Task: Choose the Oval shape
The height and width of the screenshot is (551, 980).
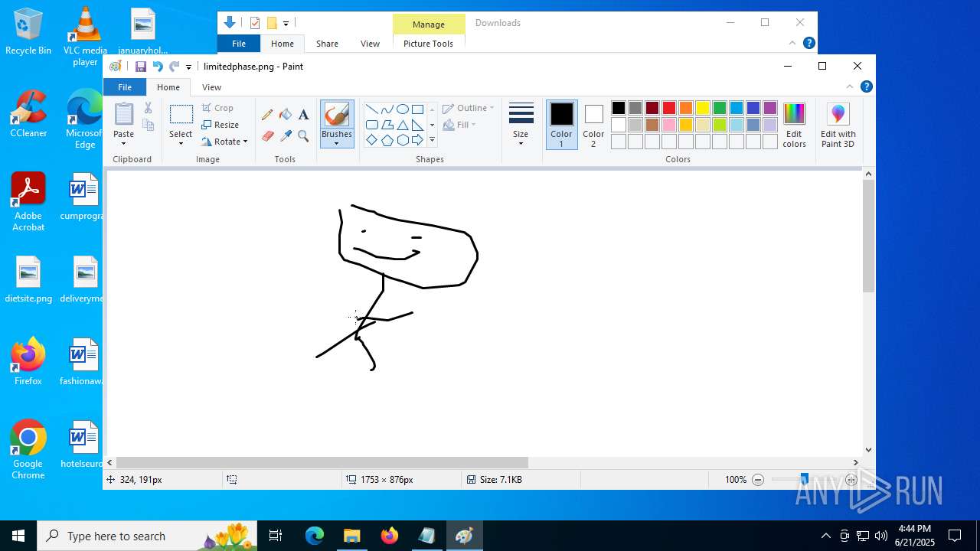Action: point(402,109)
